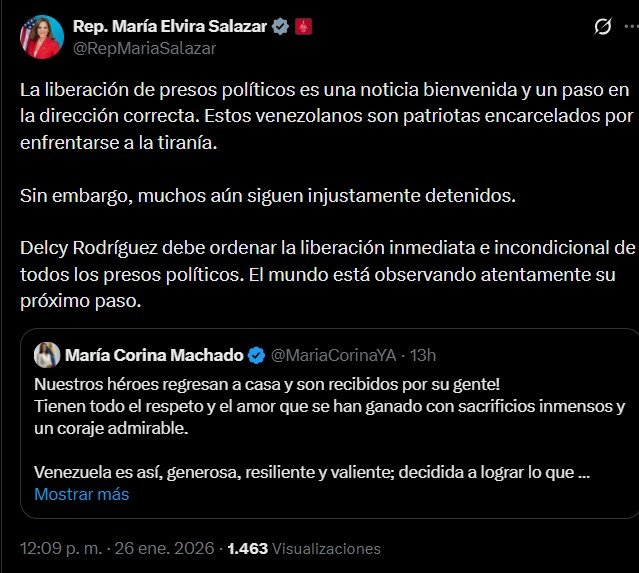
Task: Click the main post text paragraph
Action: (x=320, y=115)
